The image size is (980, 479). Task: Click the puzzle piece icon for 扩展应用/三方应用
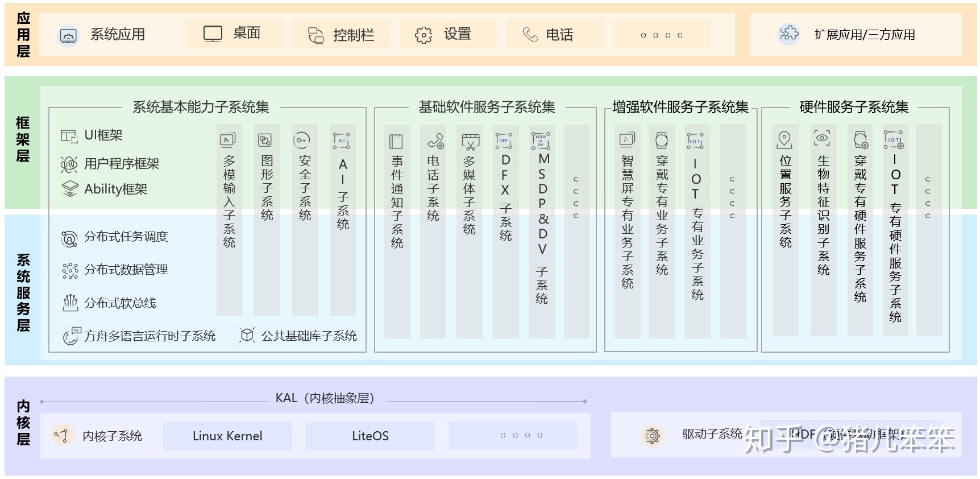coord(788,34)
